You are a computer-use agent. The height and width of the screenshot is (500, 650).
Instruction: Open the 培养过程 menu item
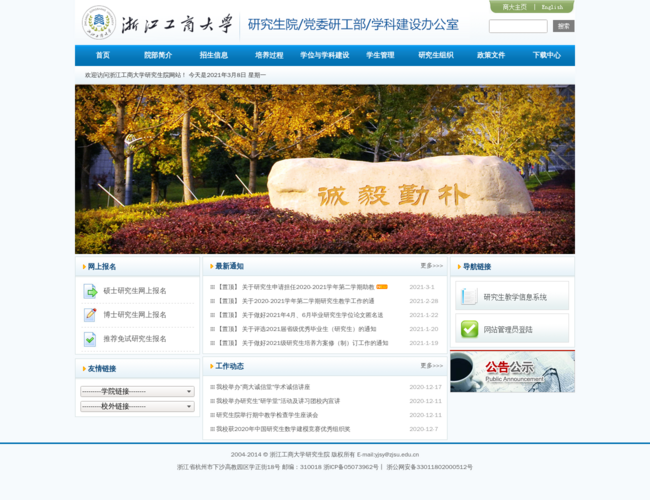click(269, 55)
